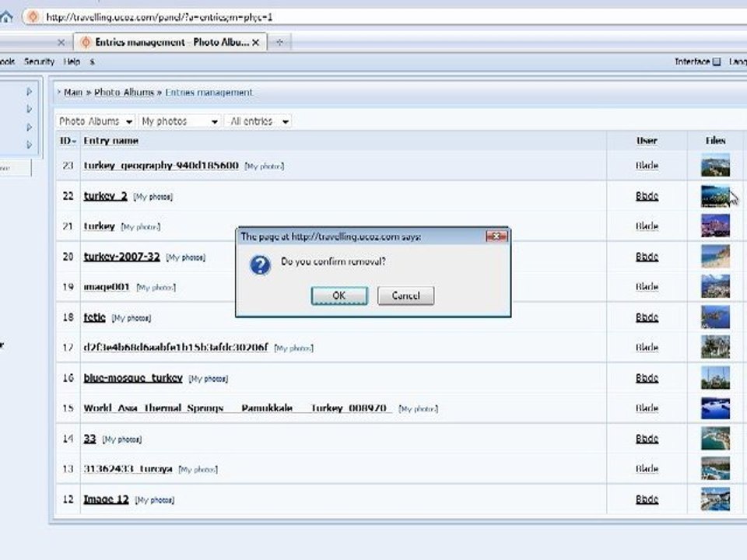Click My photos tag beside fetie
The image size is (747, 560).
click(x=132, y=318)
